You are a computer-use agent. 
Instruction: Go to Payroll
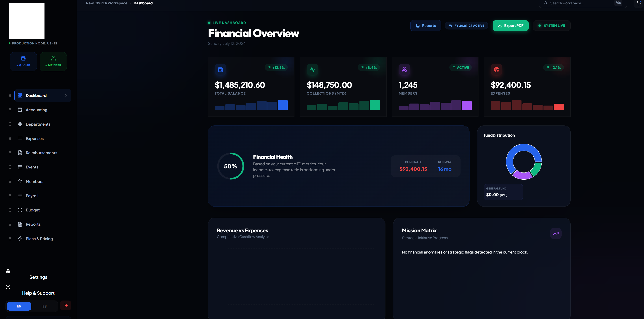[x=43, y=196]
